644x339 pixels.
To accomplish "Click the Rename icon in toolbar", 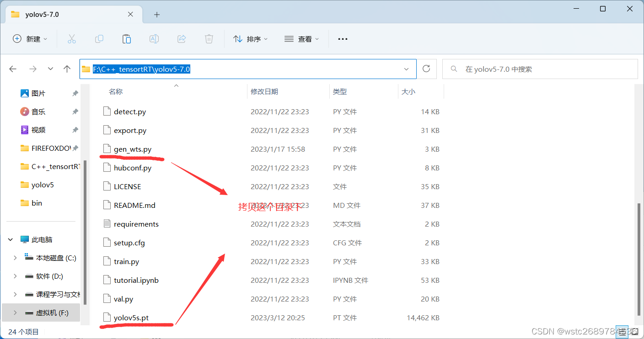I will pos(154,39).
